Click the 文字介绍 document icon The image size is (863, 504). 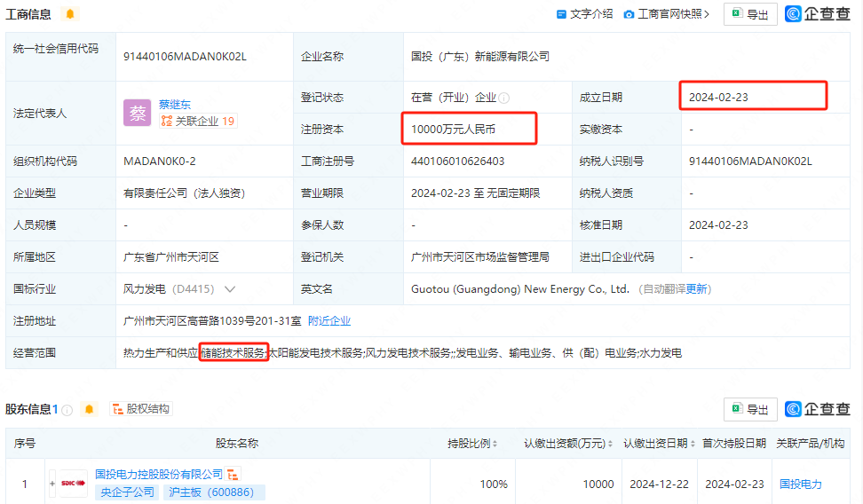[x=561, y=14]
